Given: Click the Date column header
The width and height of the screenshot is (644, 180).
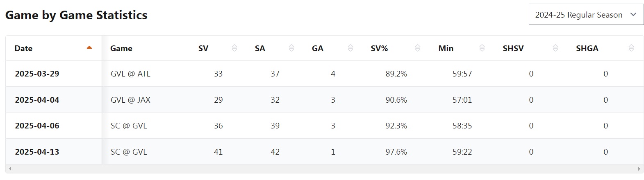Looking at the screenshot, I should click(x=24, y=48).
